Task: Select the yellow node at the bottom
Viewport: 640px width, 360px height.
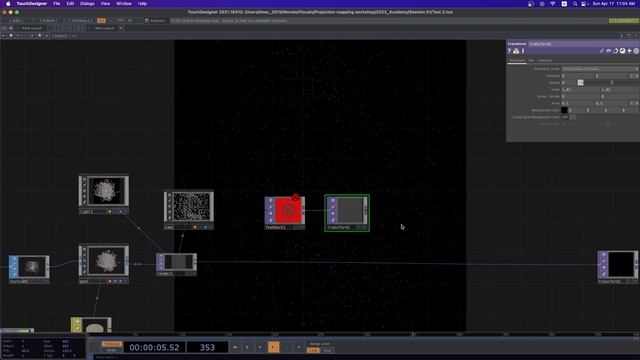Action: click(91, 325)
